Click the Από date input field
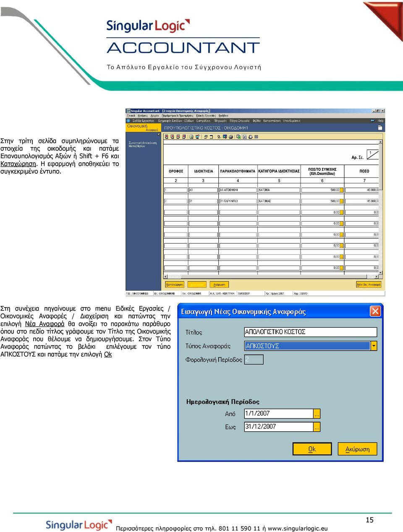The height and width of the screenshot is (532, 403). click(279, 414)
